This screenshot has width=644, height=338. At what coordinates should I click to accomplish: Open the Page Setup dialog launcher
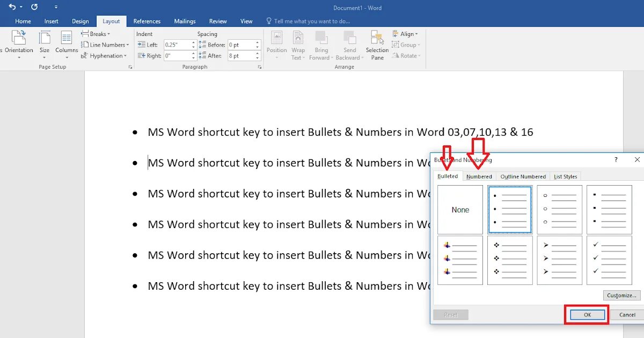click(130, 67)
